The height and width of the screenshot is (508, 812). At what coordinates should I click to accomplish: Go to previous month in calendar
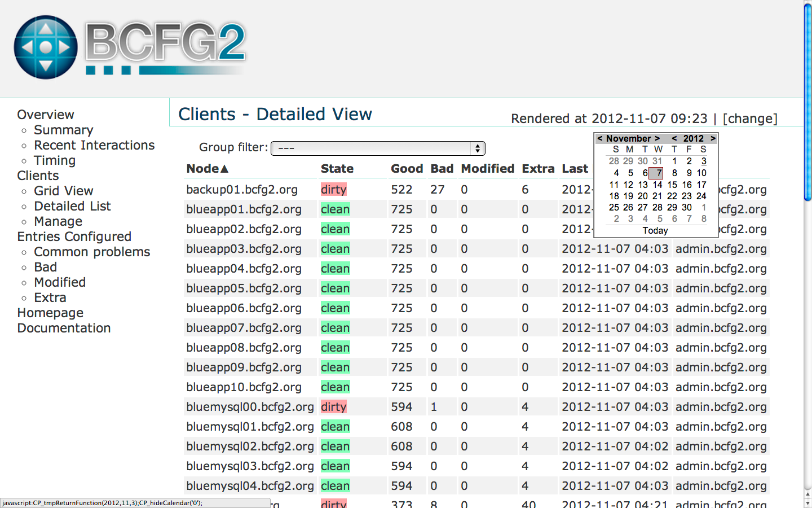click(x=600, y=138)
